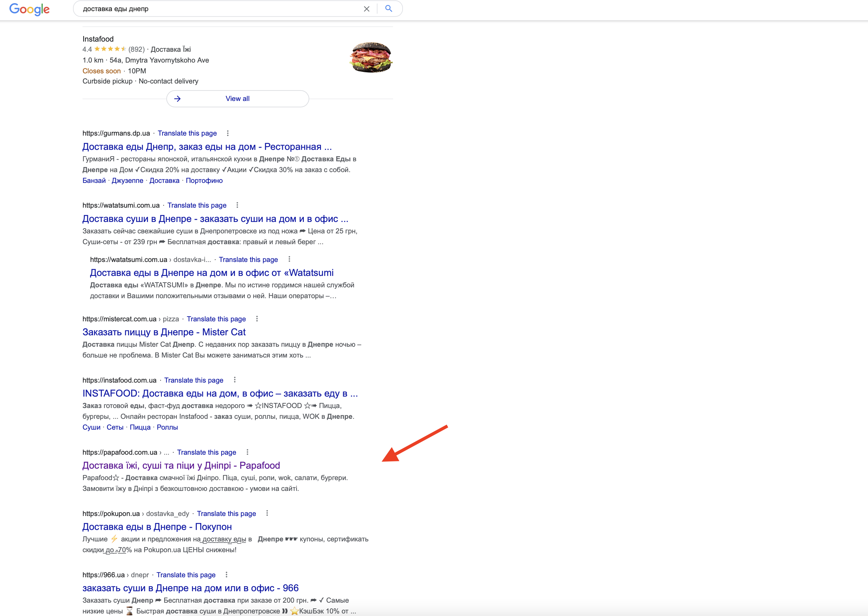The height and width of the screenshot is (616, 868).
Task: Open Заказать пиццу в Днепре Mister Cat
Action: (164, 332)
